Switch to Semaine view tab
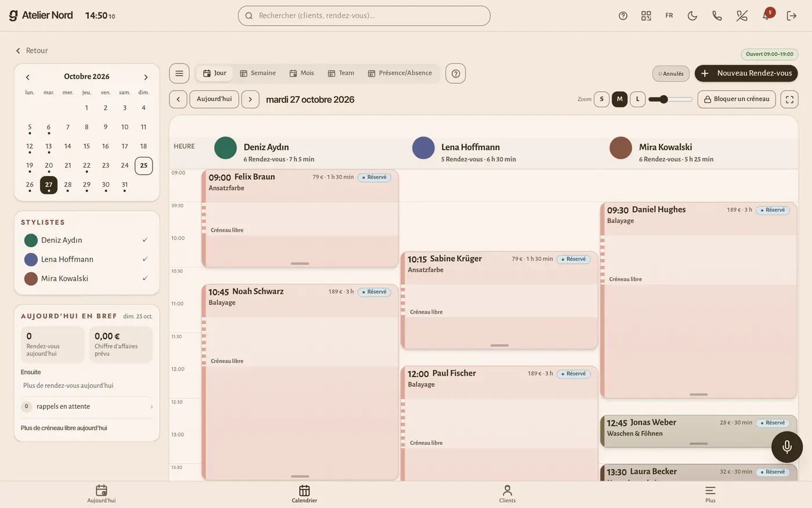 click(x=258, y=73)
